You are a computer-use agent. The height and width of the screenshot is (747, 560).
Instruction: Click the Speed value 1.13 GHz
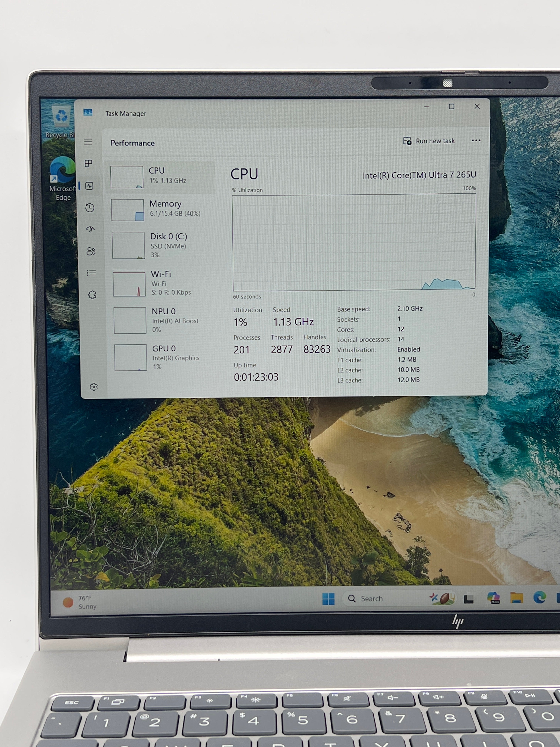293,322
